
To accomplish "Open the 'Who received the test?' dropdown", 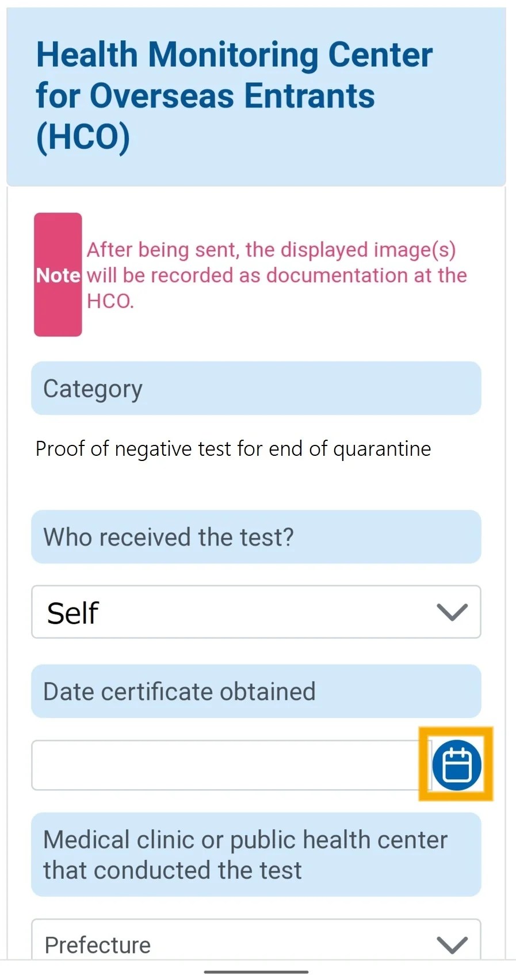I will [256, 537].
